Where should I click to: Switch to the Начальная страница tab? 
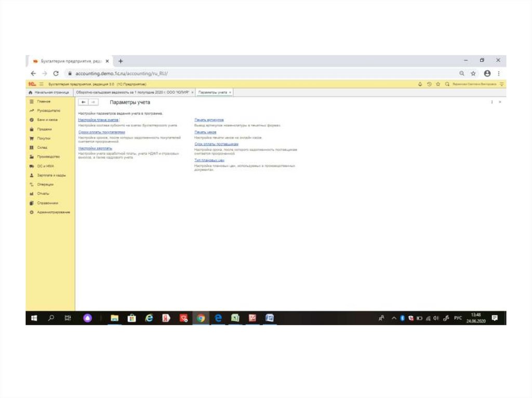point(51,92)
